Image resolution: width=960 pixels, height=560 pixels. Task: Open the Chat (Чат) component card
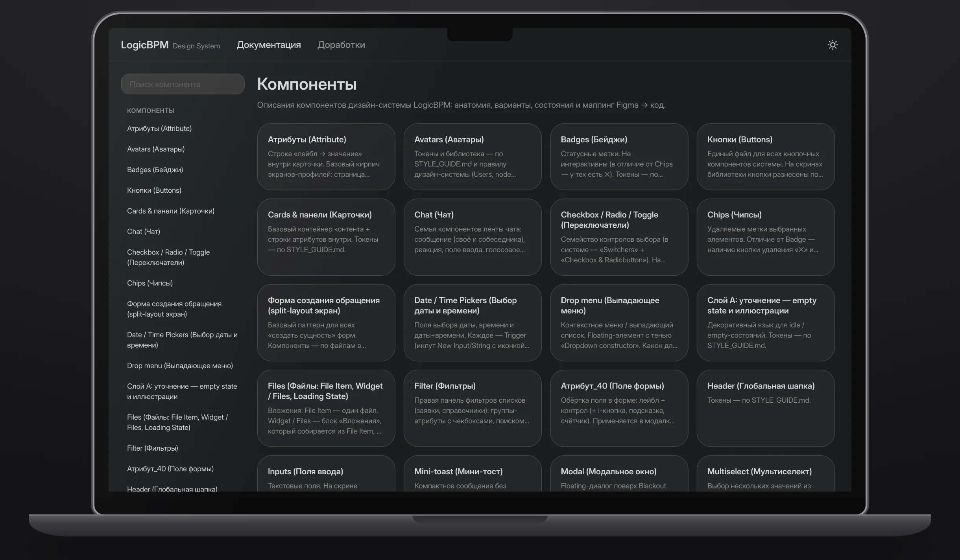click(x=473, y=237)
